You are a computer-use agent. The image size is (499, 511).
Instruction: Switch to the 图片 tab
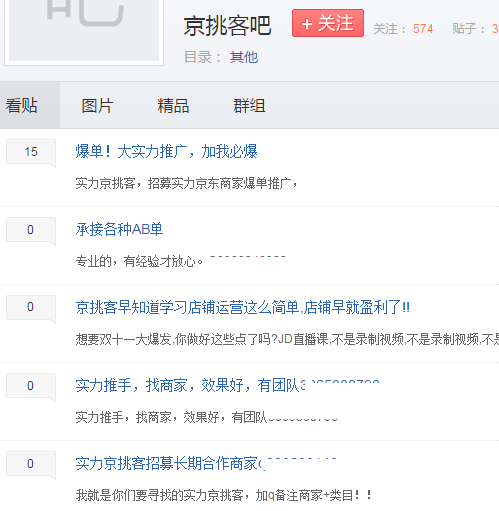97,106
